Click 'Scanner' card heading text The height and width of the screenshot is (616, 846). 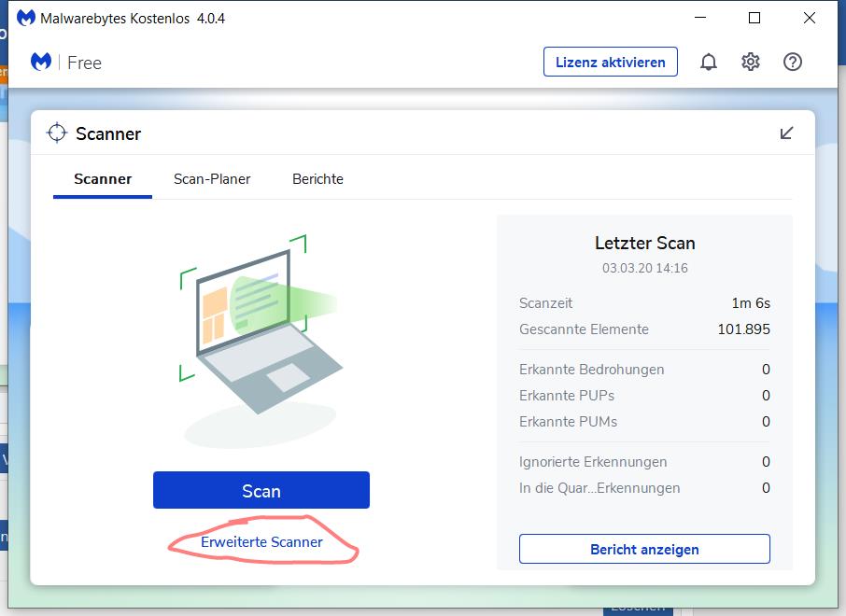(x=108, y=133)
